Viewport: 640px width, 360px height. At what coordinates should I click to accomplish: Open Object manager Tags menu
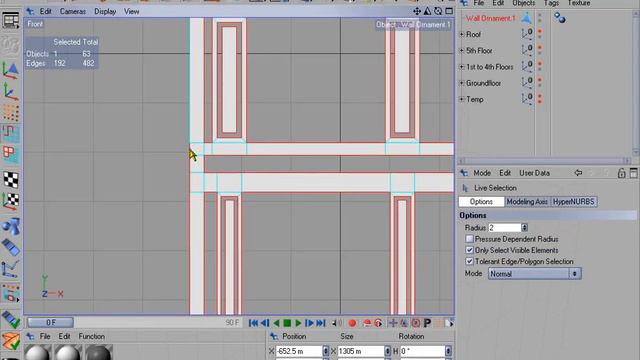click(551, 3)
